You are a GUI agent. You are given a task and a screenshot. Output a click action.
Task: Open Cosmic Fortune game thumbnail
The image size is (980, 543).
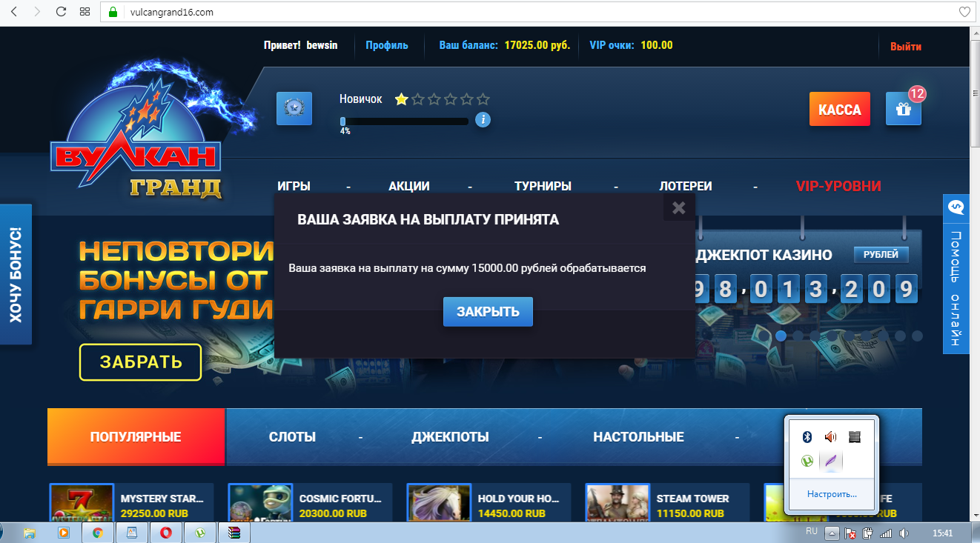pos(259,504)
